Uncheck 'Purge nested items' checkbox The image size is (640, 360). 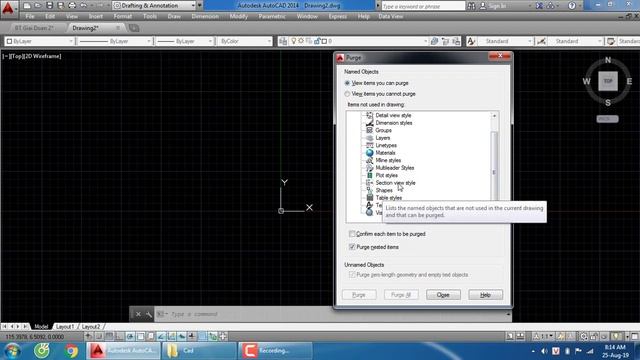coord(352,247)
